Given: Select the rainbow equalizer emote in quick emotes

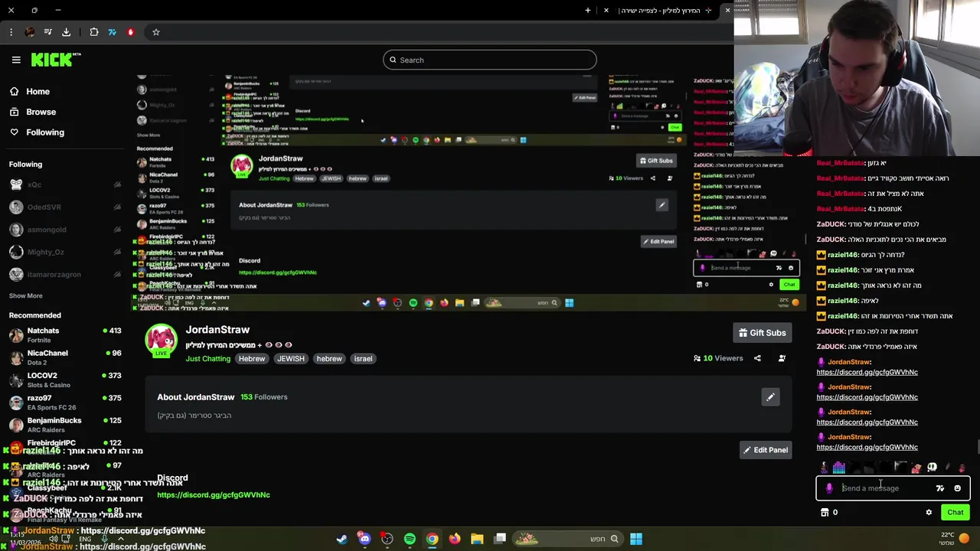Looking at the screenshot, I should (839, 467).
